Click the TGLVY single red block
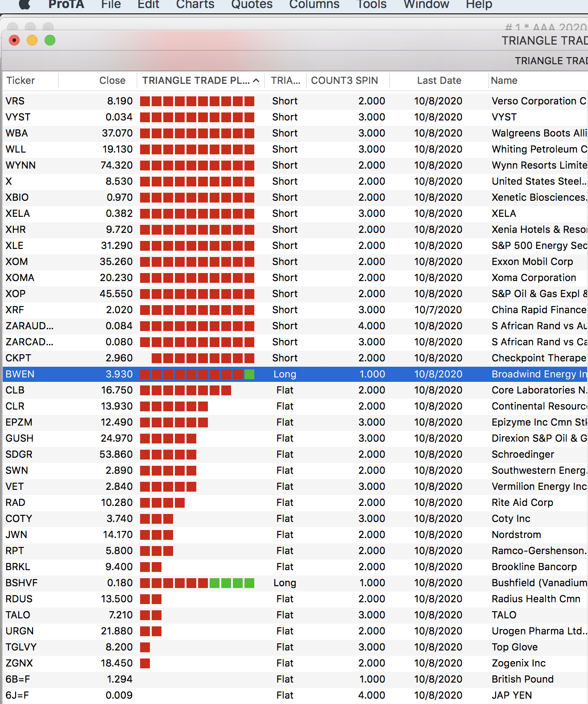 (x=145, y=647)
